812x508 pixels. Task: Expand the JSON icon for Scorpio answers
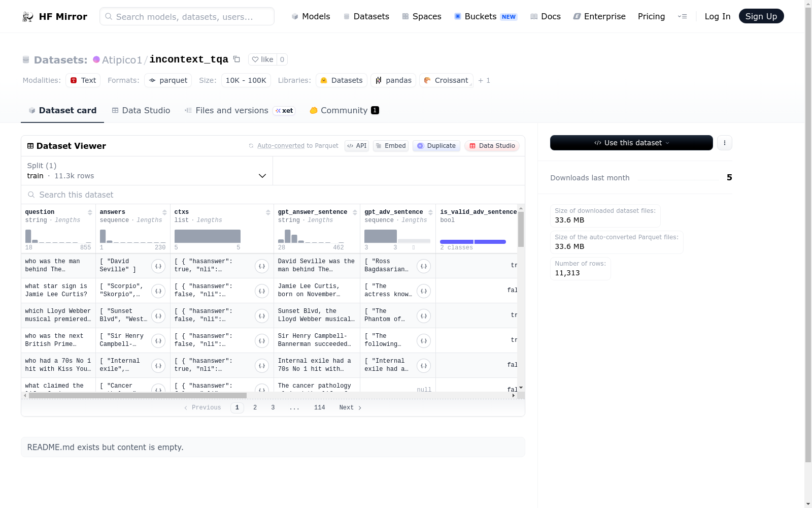pos(158,291)
